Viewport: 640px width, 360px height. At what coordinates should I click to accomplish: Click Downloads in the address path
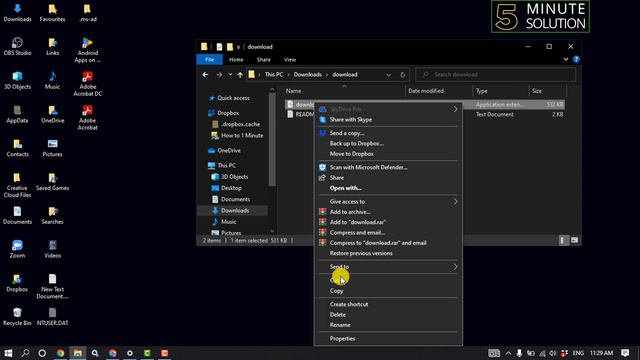(307, 75)
